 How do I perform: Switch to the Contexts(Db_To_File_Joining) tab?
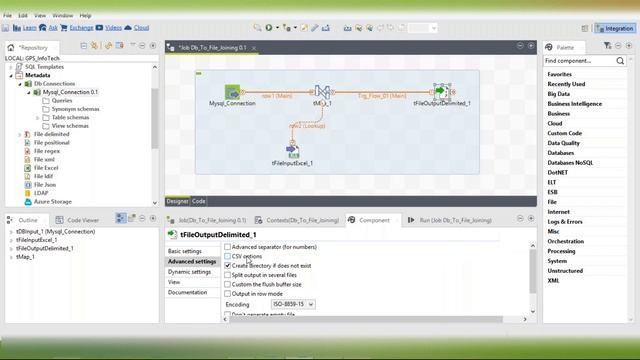click(297, 220)
